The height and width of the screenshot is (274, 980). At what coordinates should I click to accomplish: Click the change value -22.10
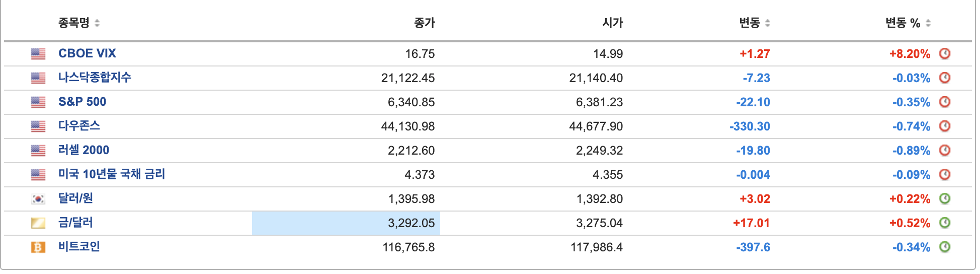(753, 102)
